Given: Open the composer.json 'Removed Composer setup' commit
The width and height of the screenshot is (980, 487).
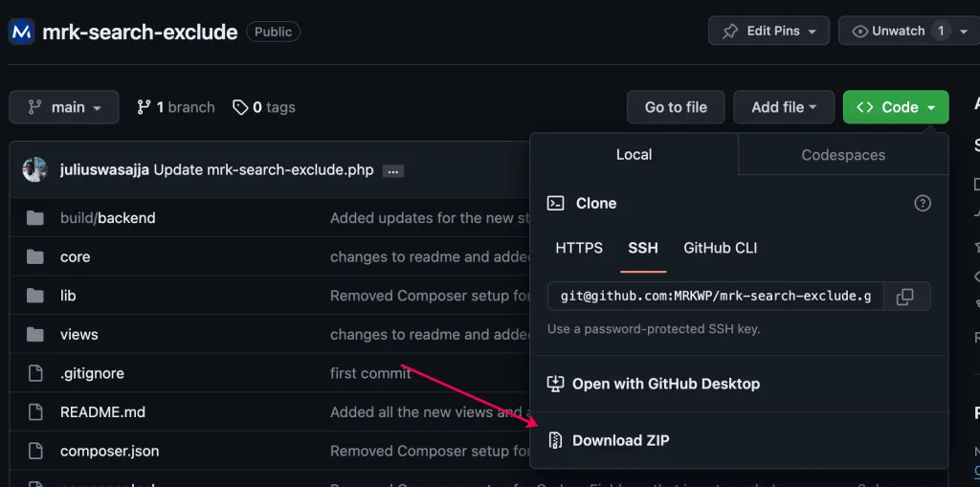Looking at the screenshot, I should [430, 451].
